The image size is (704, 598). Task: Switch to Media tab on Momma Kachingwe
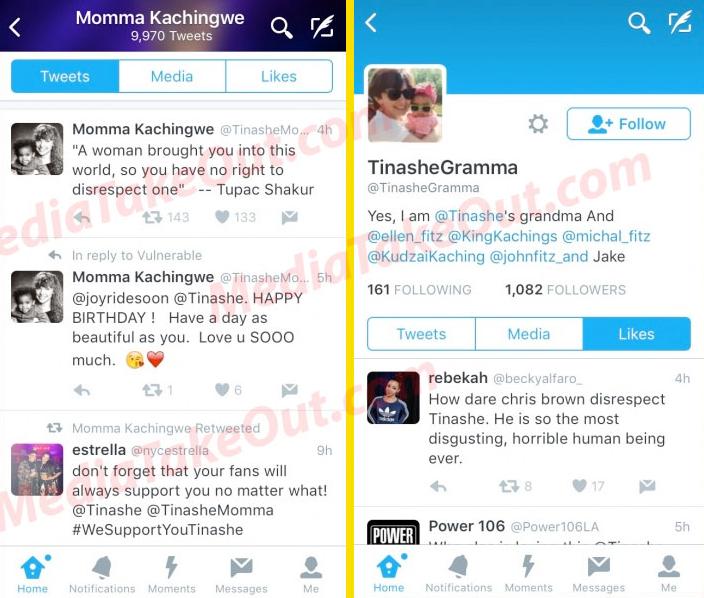[172, 76]
